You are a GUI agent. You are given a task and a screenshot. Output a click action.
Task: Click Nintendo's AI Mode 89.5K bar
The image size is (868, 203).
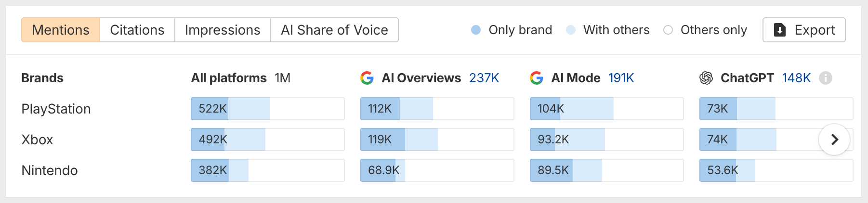click(x=606, y=170)
